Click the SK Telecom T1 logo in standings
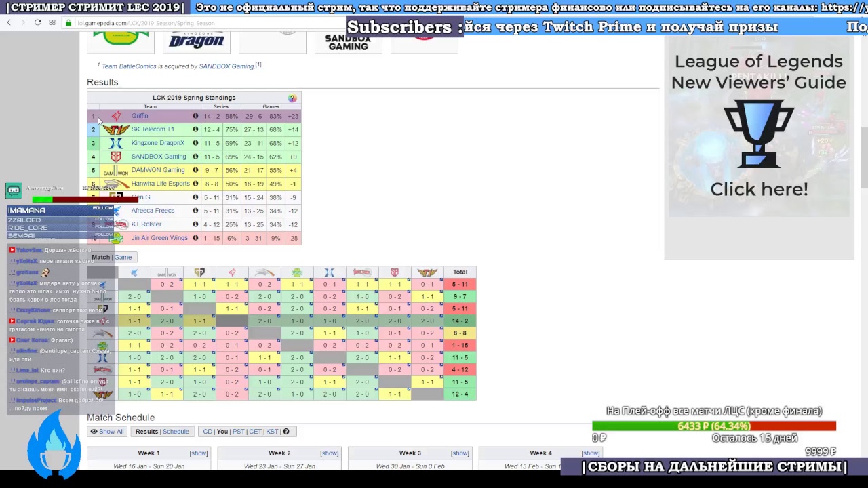Screen dimensions: 868x488 (116, 129)
